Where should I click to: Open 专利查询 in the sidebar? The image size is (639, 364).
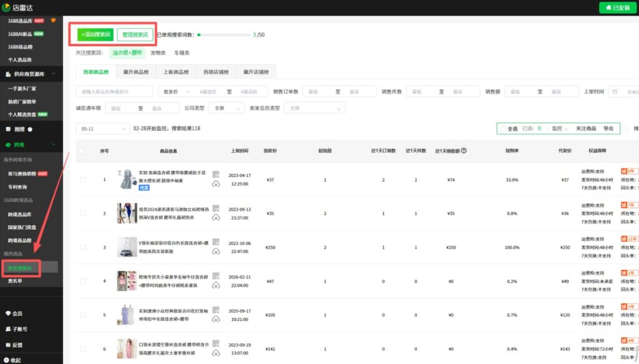point(17,187)
